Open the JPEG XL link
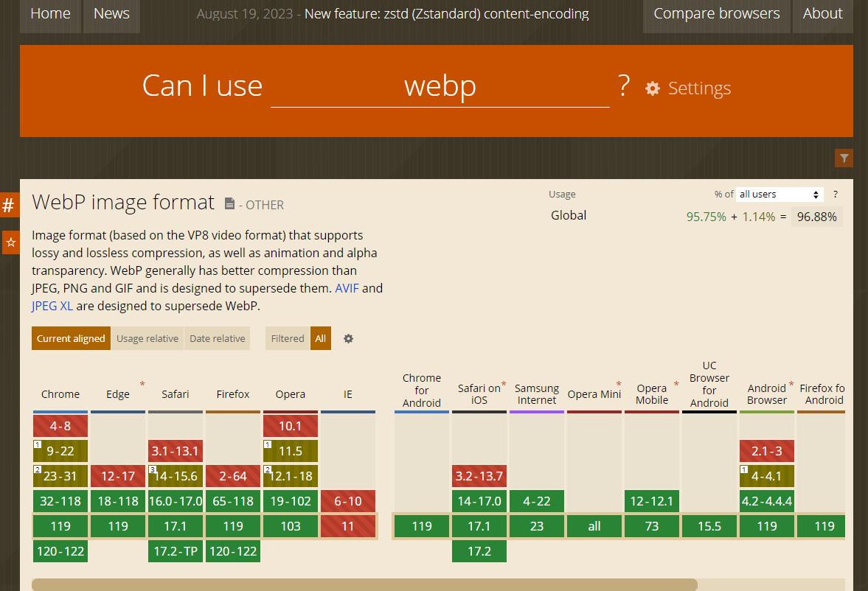 52,306
